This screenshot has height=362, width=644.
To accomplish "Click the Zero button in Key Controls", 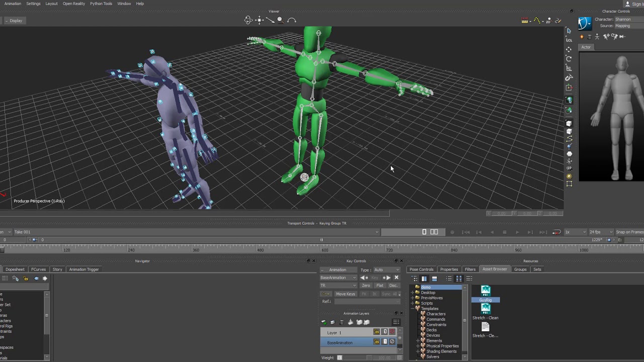I will [366, 286].
